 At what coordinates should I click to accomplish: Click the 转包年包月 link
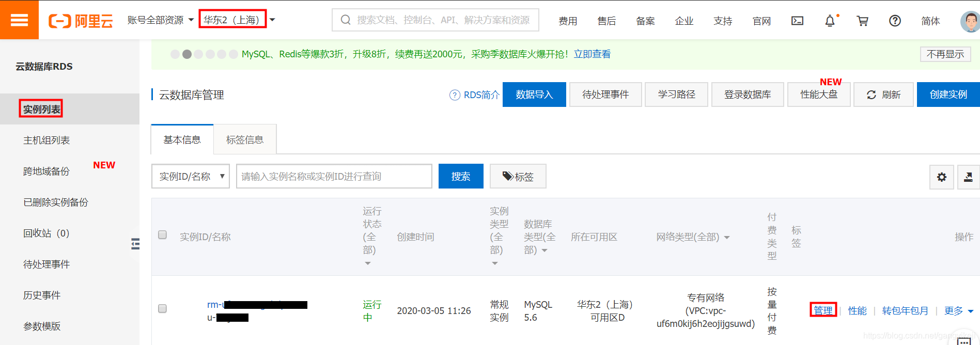[x=905, y=311]
